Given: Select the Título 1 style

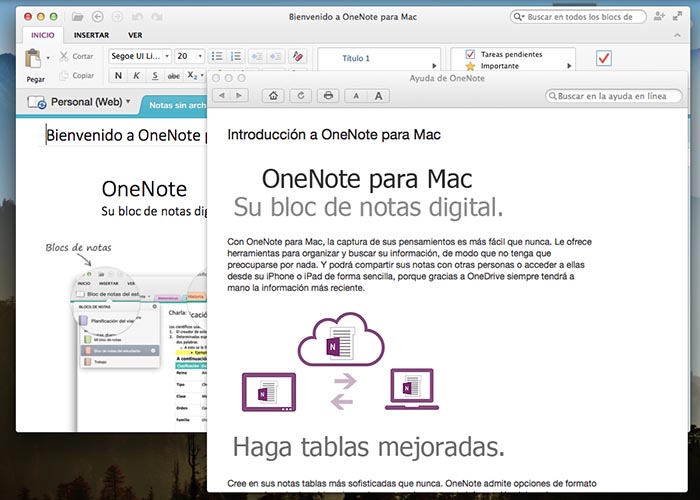Looking at the screenshot, I should pyautogui.click(x=356, y=58).
